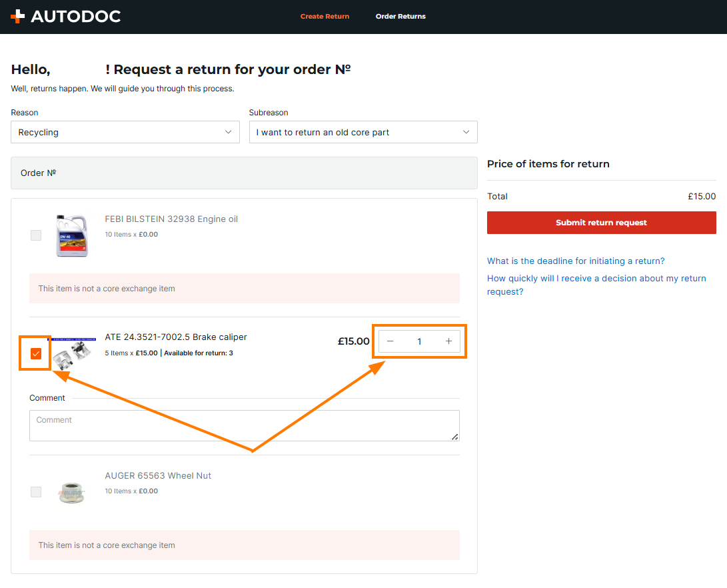Click the ATE 24.3521-7002.5 Brake caliper title

[176, 337]
